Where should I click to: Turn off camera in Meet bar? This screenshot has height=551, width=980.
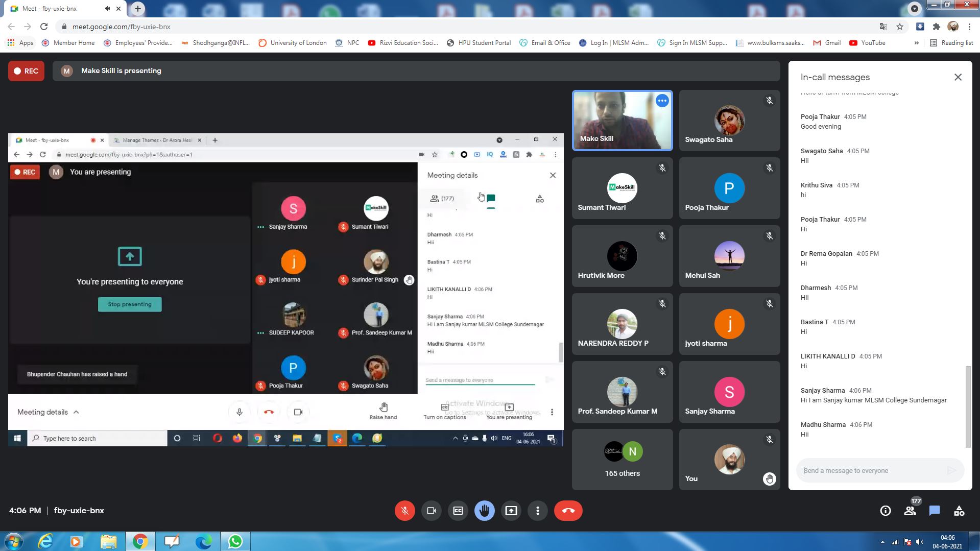pos(432,511)
